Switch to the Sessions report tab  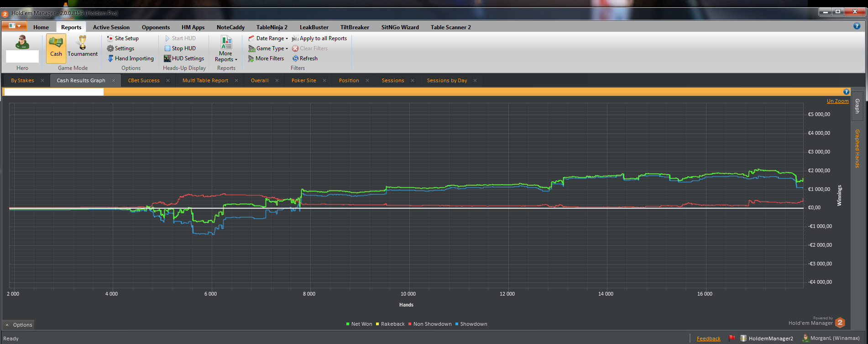[393, 80]
